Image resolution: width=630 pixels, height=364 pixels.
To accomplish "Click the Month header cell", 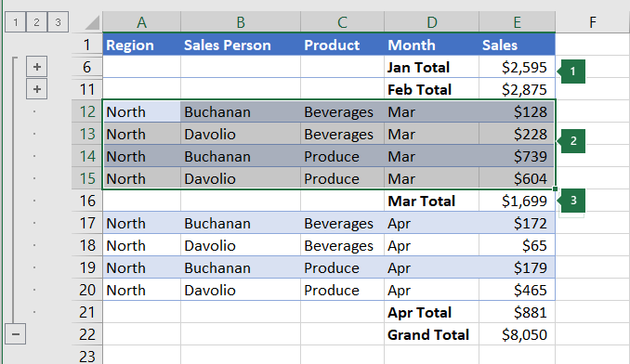I will (431, 45).
